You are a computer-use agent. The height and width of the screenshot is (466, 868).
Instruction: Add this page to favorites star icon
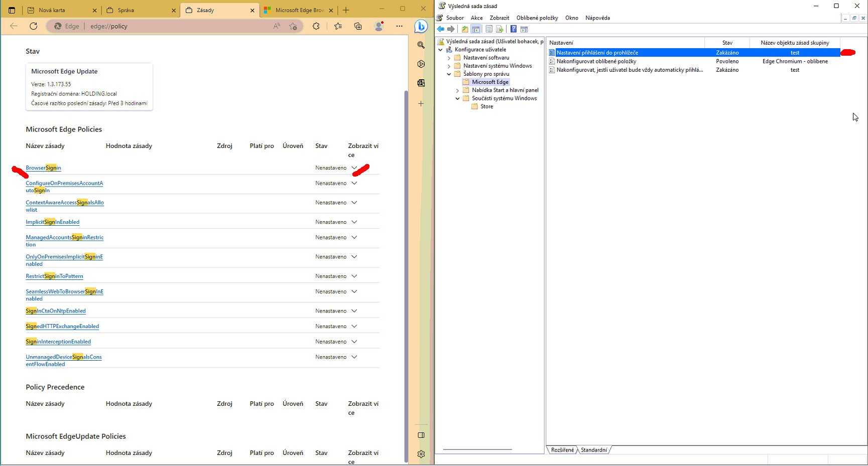(293, 26)
